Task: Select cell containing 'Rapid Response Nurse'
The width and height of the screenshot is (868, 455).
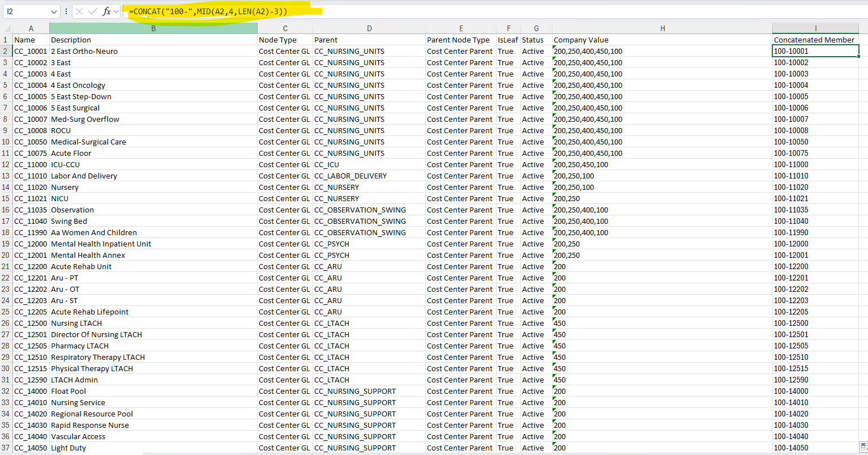Action: click(153, 425)
